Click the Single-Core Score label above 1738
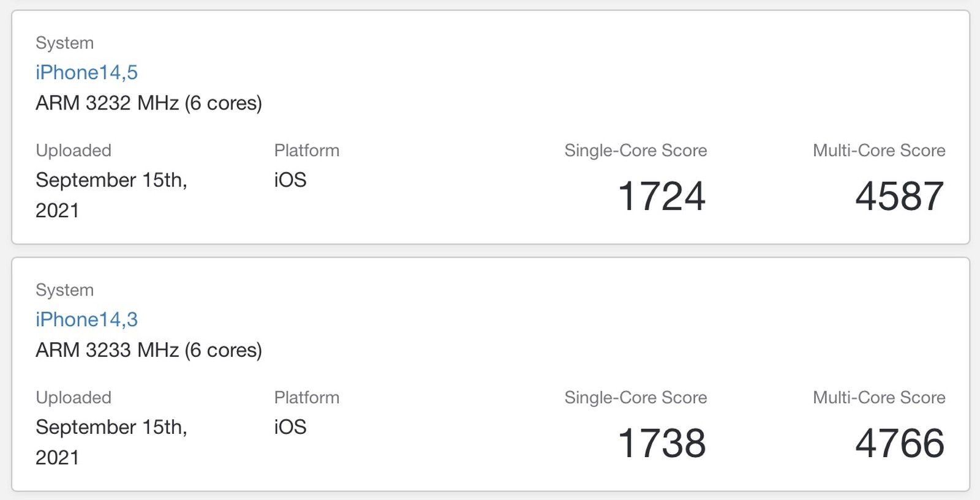This screenshot has width=980, height=500. pyautogui.click(x=636, y=398)
